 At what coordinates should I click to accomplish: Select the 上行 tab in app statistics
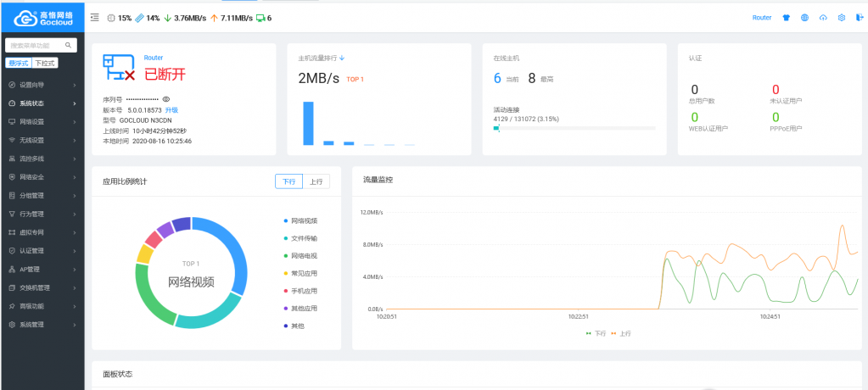(x=316, y=181)
